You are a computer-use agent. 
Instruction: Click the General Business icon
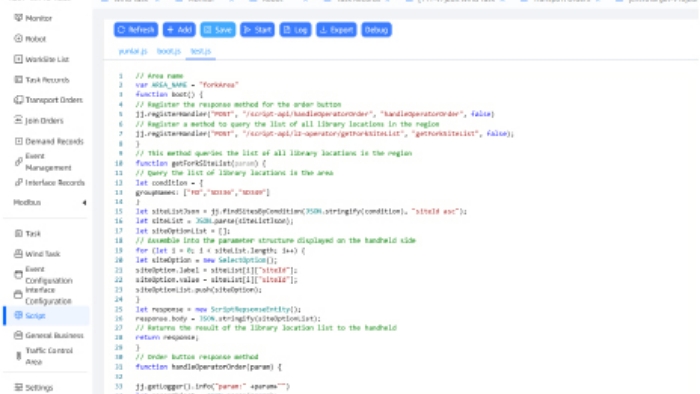click(x=18, y=335)
